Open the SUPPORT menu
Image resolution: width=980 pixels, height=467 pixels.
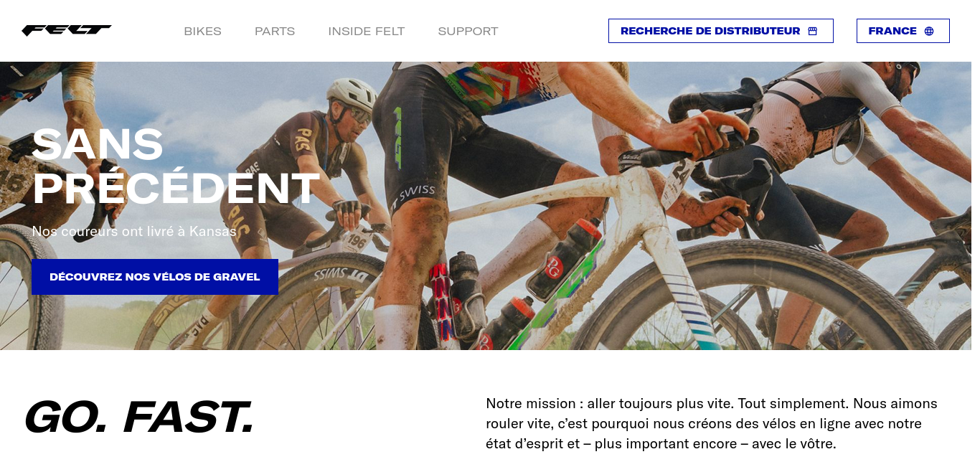[x=468, y=31]
